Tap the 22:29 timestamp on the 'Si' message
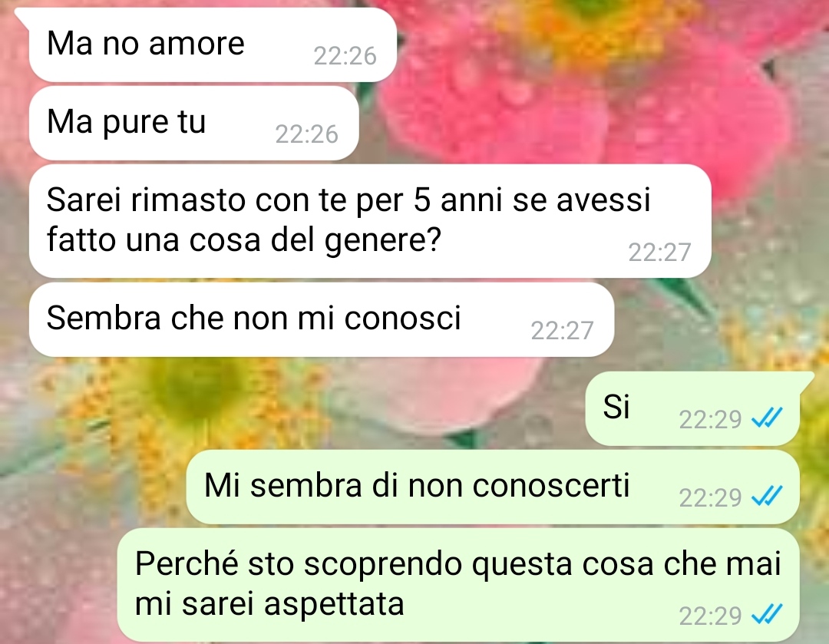This screenshot has height=644, width=829. [x=710, y=420]
